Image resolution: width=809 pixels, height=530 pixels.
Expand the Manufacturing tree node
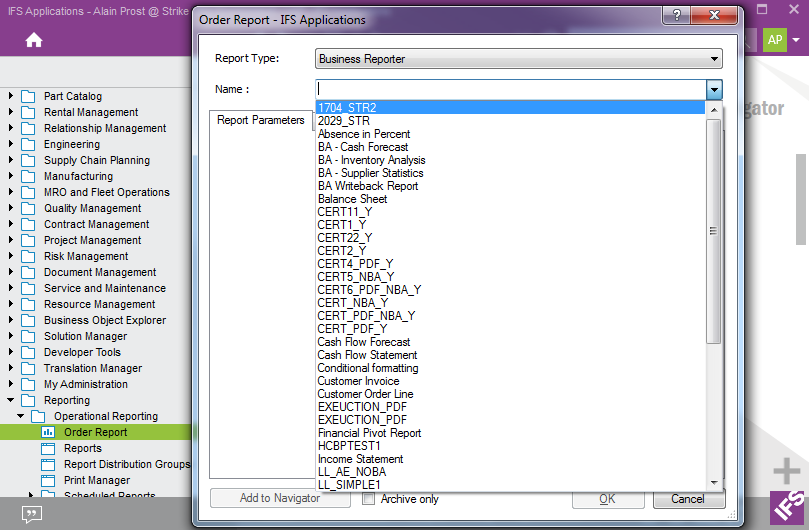(x=11, y=176)
